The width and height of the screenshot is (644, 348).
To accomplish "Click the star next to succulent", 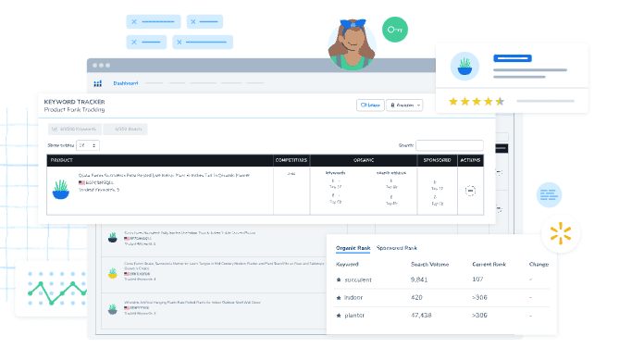I will coord(339,280).
